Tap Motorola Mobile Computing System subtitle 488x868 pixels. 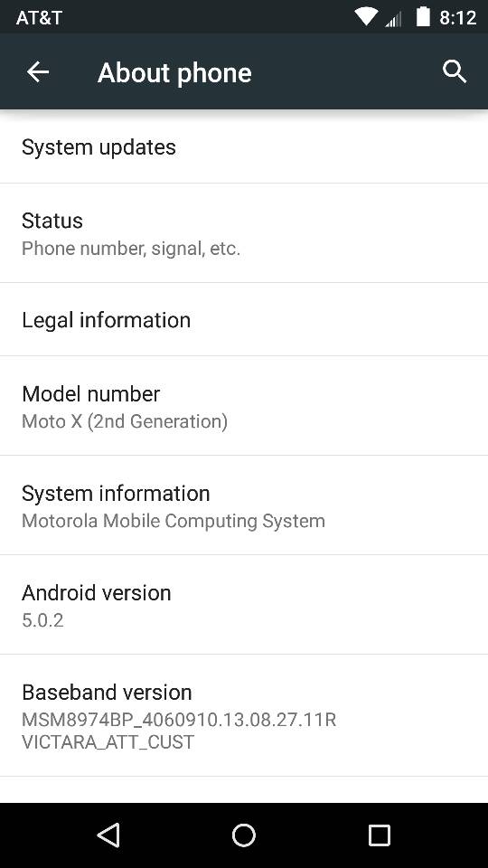click(x=174, y=521)
